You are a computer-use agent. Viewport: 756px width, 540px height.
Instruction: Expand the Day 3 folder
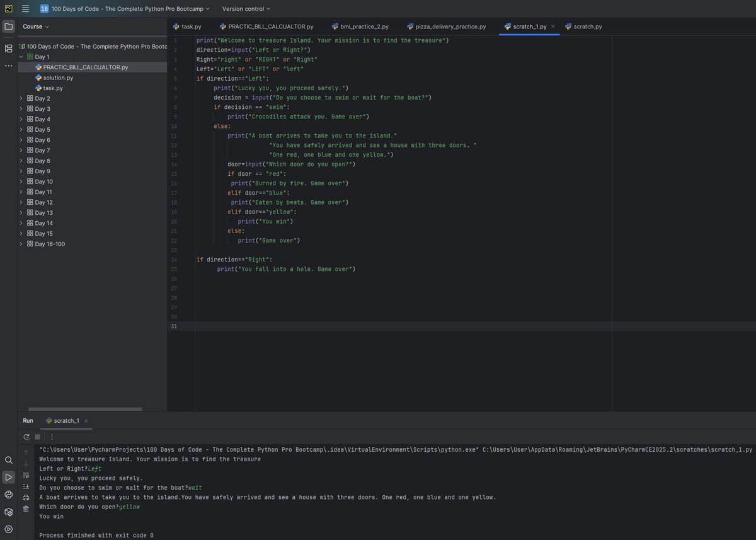pos(21,109)
